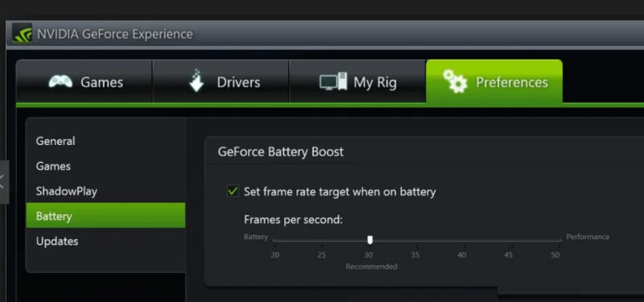Open the My Rig tab label
Viewport: 644px width, 302px height.
375,83
